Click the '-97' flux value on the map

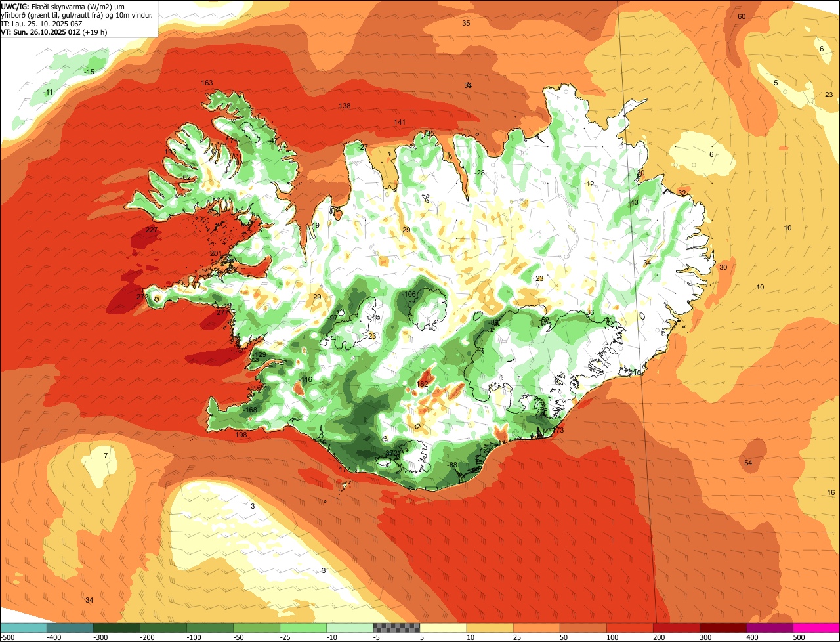[x=333, y=318]
